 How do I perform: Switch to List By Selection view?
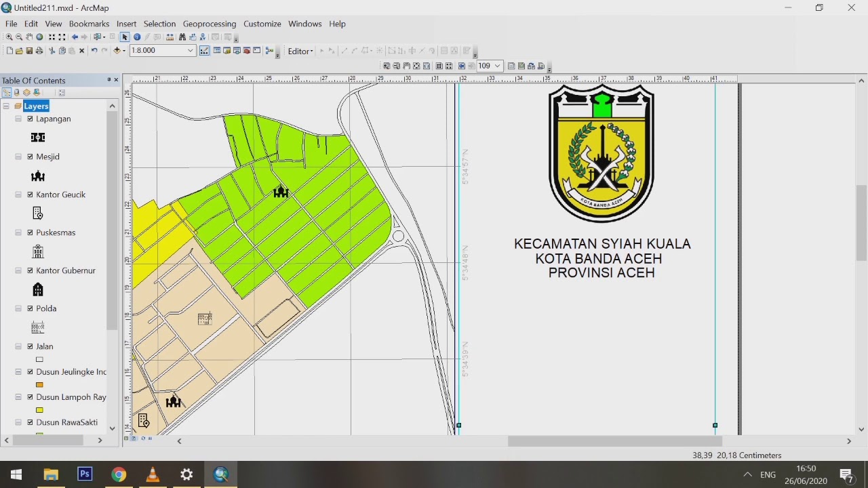click(37, 93)
